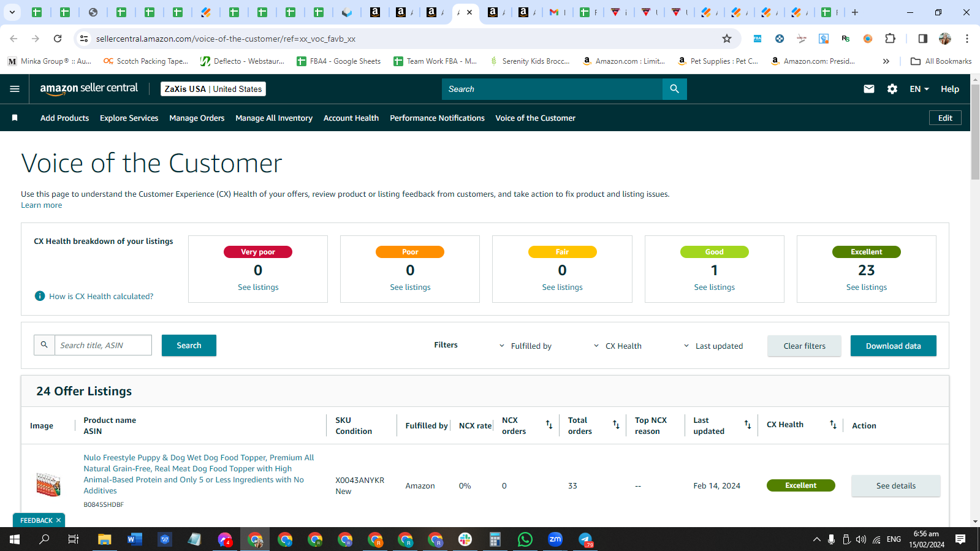The width and height of the screenshot is (980, 551).
Task: Click the Download data button
Action: coord(893,346)
